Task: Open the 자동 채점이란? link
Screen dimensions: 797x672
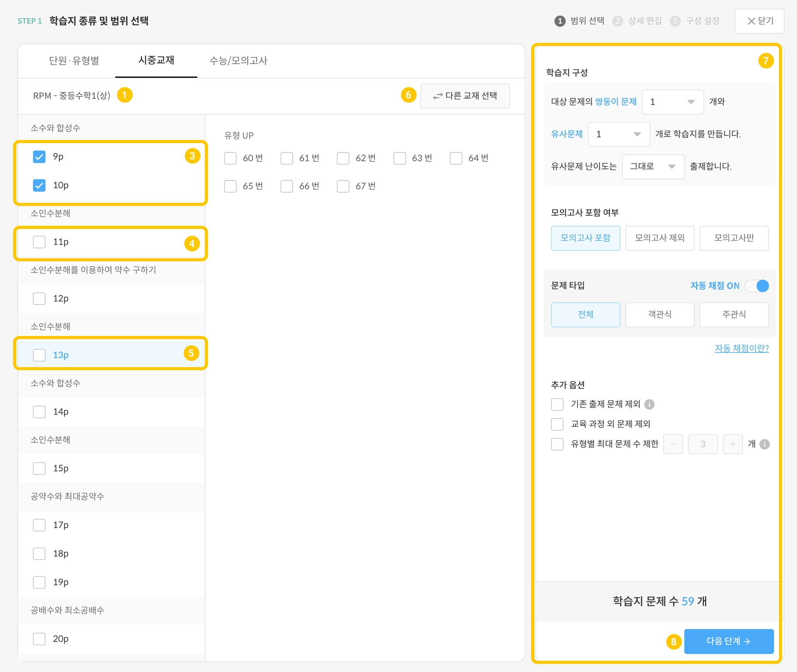Action: 741,348
